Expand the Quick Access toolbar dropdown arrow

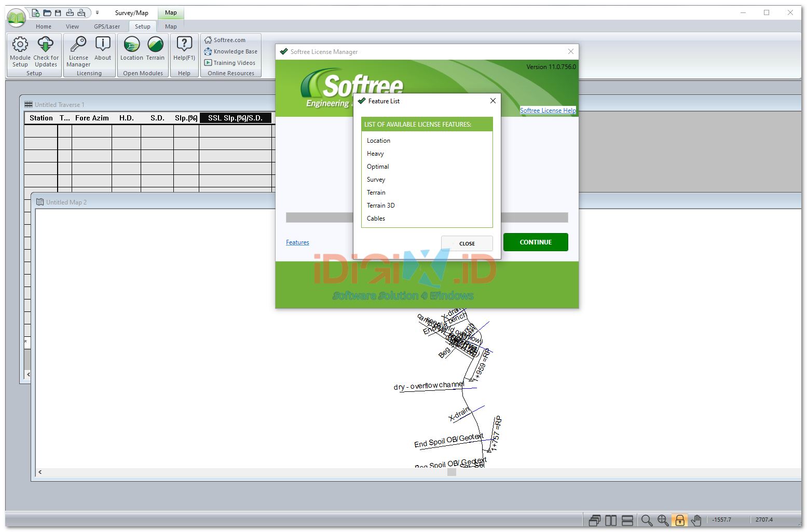(x=97, y=12)
